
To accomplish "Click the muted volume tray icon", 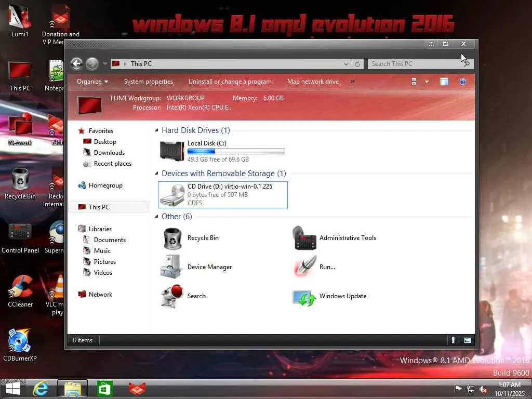I will [483, 389].
